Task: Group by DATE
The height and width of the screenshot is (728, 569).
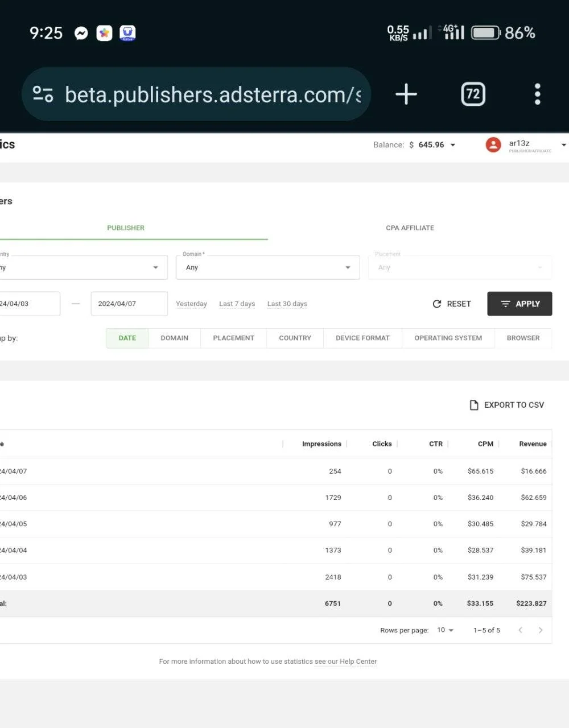Action: coord(127,338)
